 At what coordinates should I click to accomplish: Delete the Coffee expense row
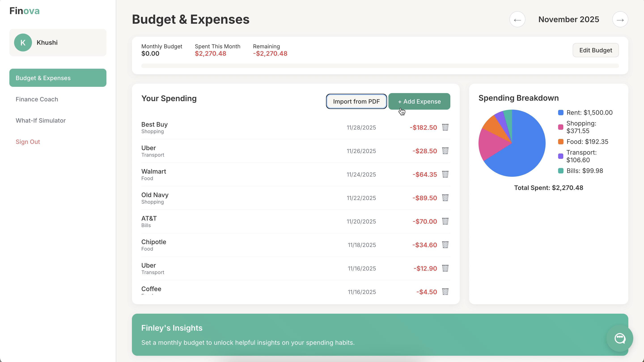(445, 292)
